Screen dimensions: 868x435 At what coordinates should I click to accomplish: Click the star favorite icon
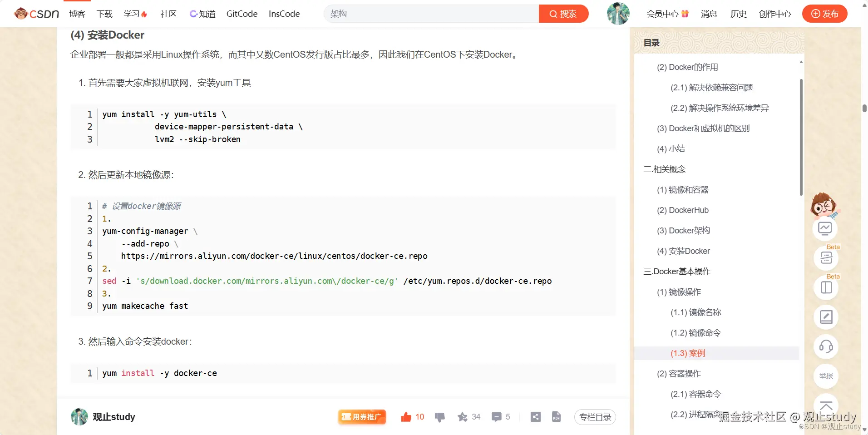(462, 417)
